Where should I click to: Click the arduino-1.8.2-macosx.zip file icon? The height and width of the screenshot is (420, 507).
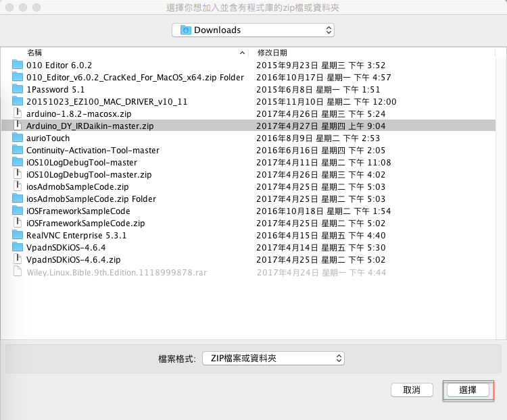(18, 114)
